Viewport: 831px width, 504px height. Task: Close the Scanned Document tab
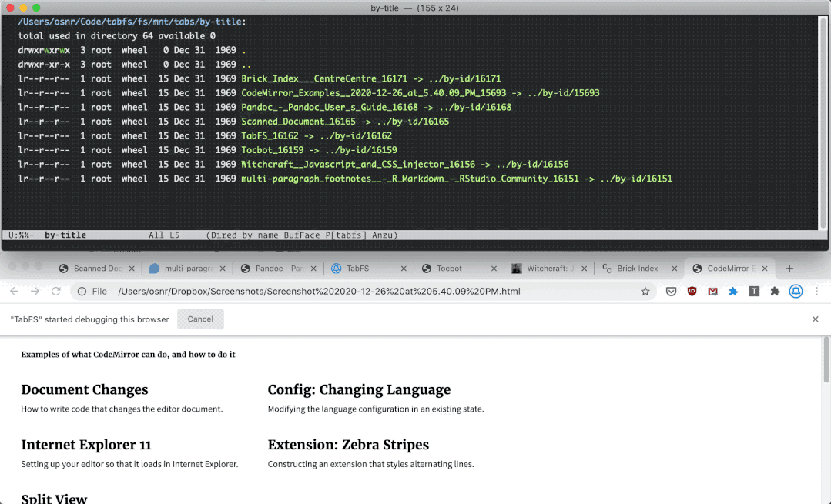pos(132,269)
